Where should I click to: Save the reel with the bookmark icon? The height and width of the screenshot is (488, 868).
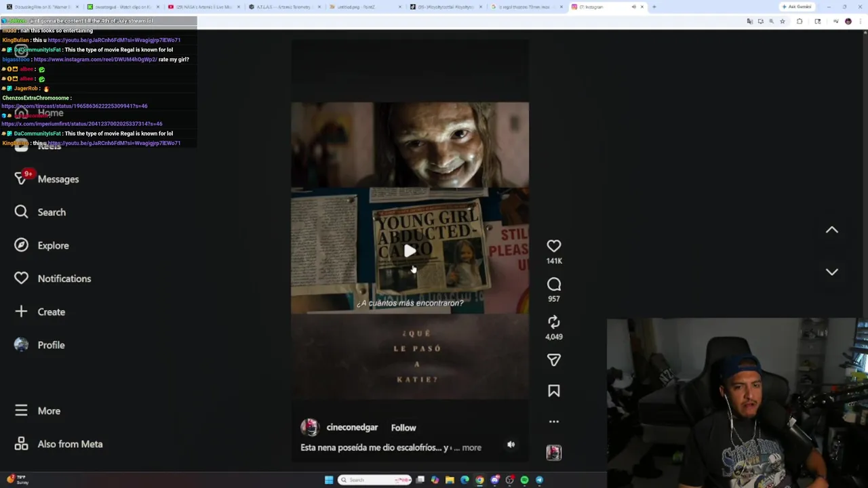click(x=554, y=391)
